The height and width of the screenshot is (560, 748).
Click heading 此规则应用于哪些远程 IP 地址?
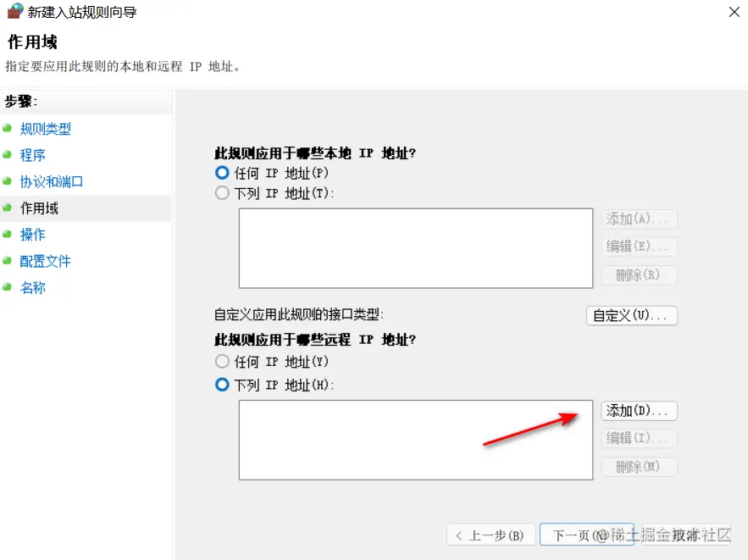click(315, 340)
